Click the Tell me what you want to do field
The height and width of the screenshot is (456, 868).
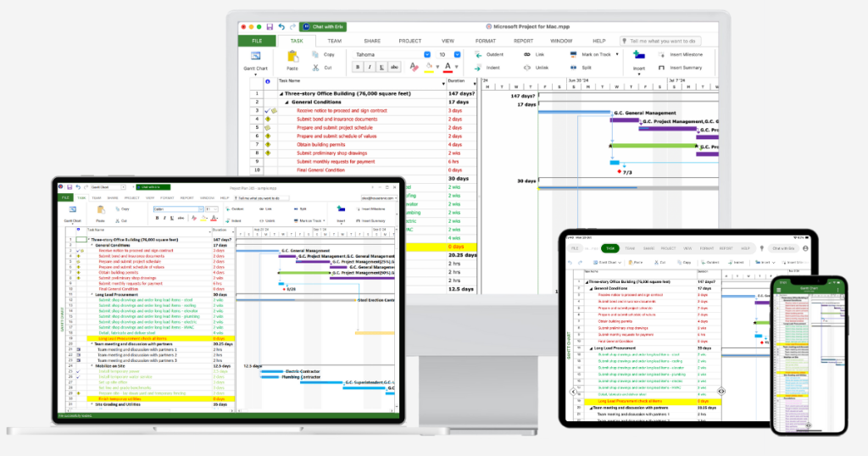pyautogui.click(x=659, y=41)
